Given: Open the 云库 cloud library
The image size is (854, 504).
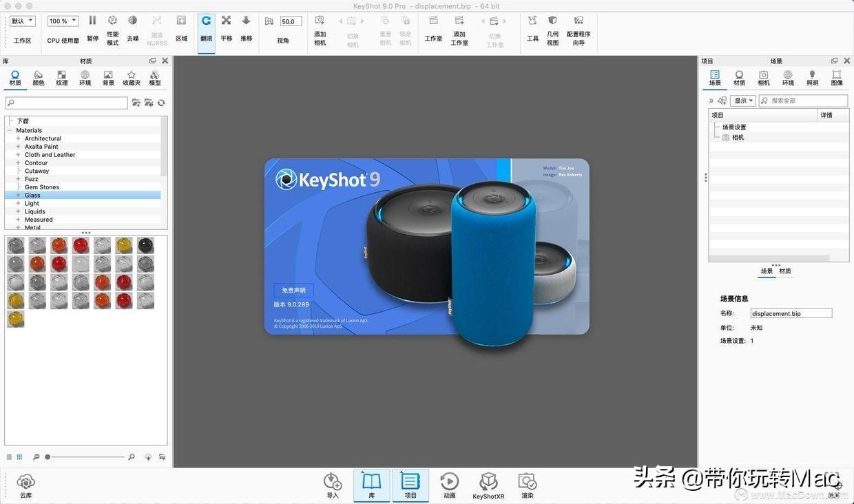Looking at the screenshot, I should (25, 486).
